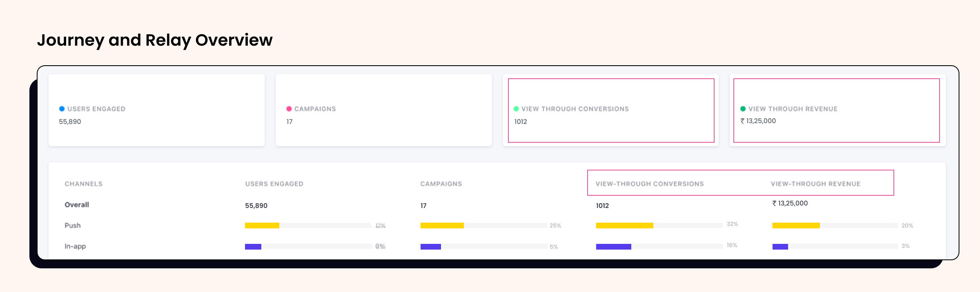
Task: Sort by Users Engaged column header
Action: [x=274, y=184]
